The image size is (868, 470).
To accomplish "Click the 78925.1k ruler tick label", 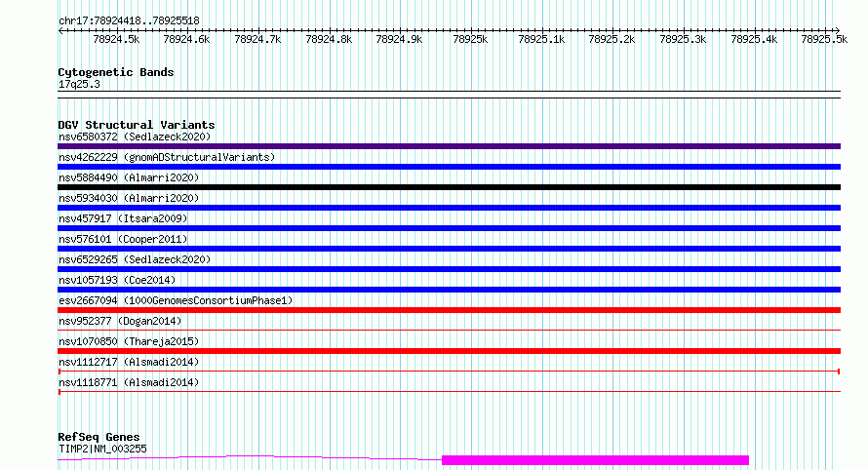I will click(541, 40).
